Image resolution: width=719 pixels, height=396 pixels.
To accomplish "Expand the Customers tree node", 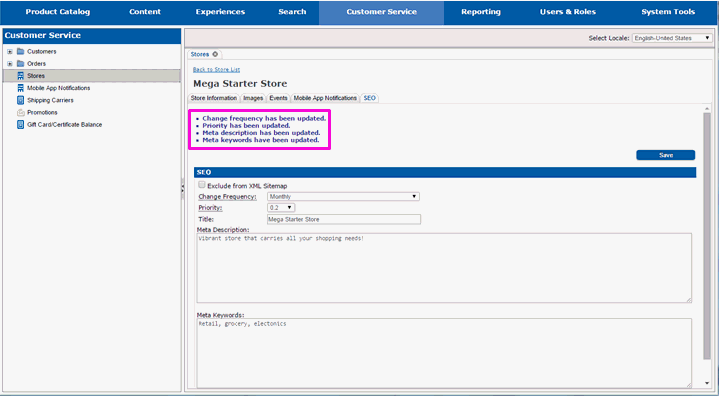I will click(x=10, y=51).
